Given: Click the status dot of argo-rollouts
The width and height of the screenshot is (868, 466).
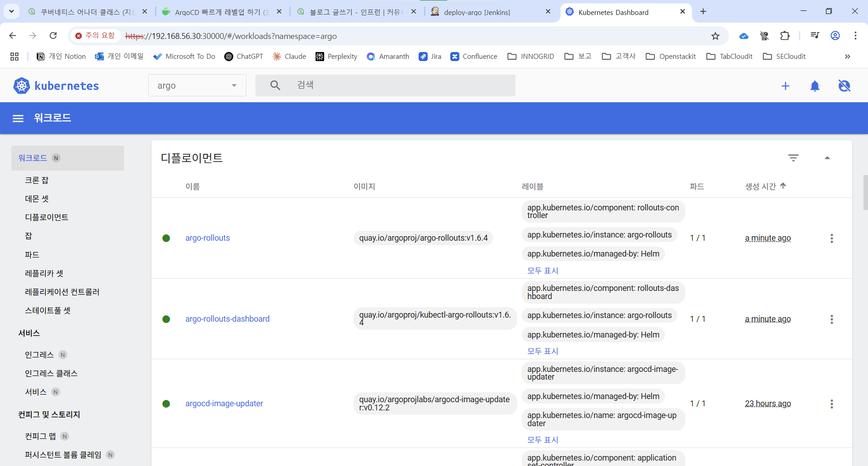Looking at the screenshot, I should pos(166,238).
